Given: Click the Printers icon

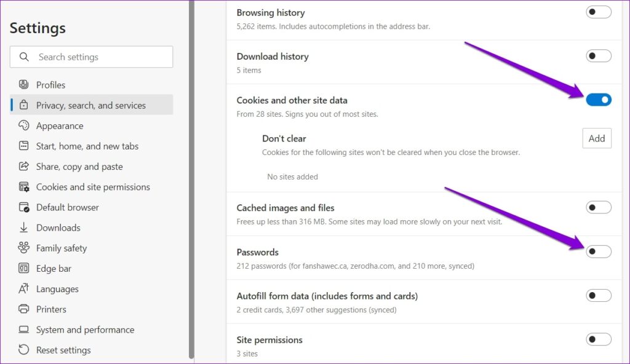Looking at the screenshot, I should [x=23, y=309].
